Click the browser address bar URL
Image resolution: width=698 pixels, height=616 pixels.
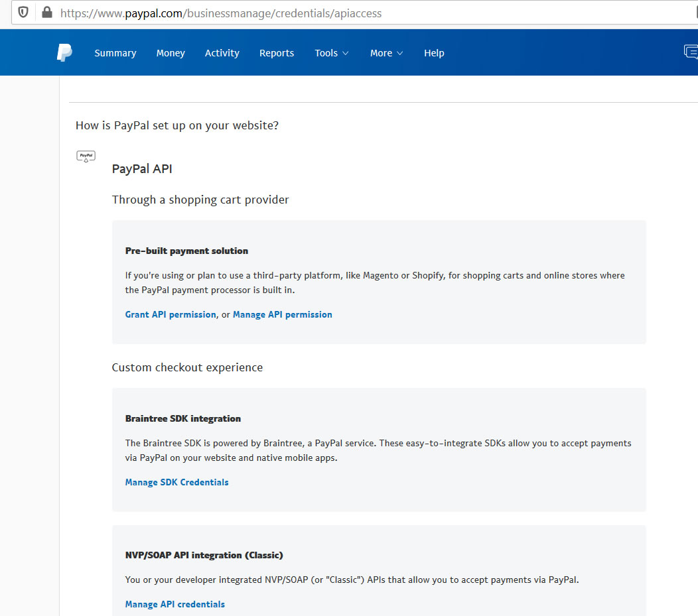point(221,13)
